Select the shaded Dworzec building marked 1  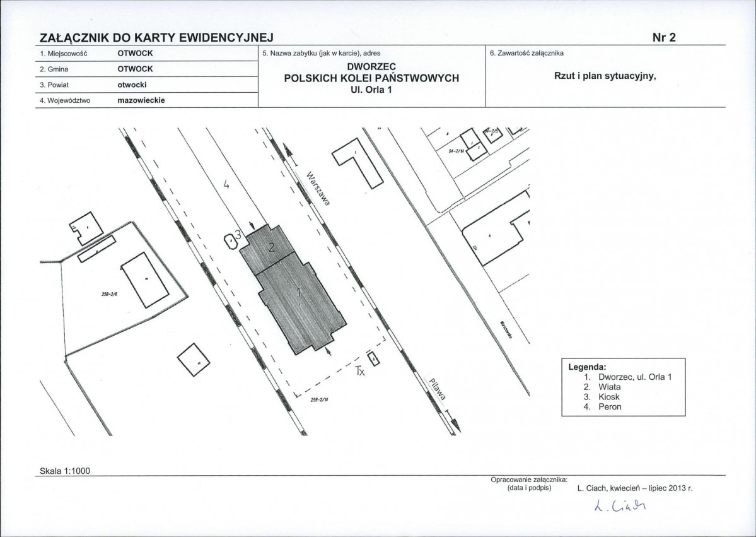pos(300,304)
